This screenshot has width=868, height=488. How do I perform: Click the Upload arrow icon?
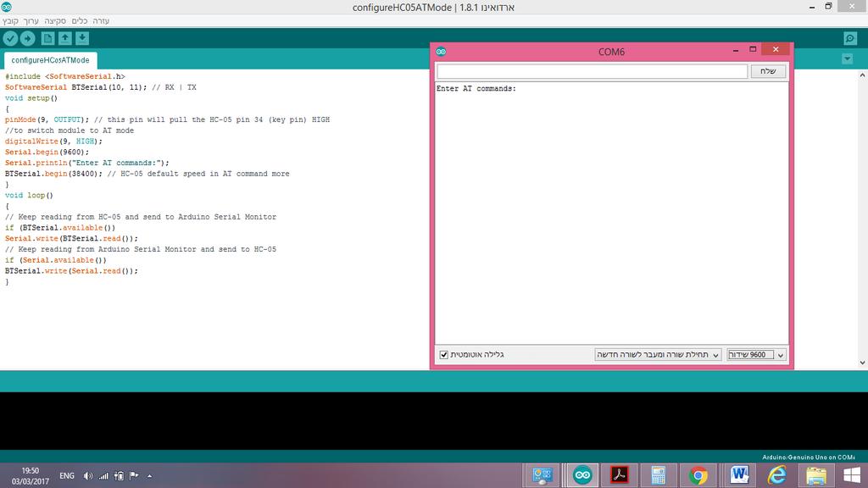pyautogui.click(x=28, y=38)
